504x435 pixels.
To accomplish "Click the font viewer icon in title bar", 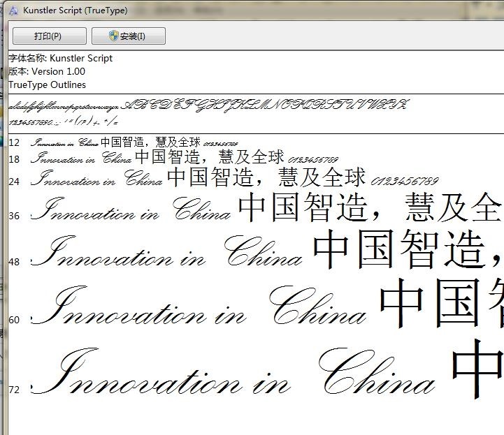I will (x=13, y=10).
